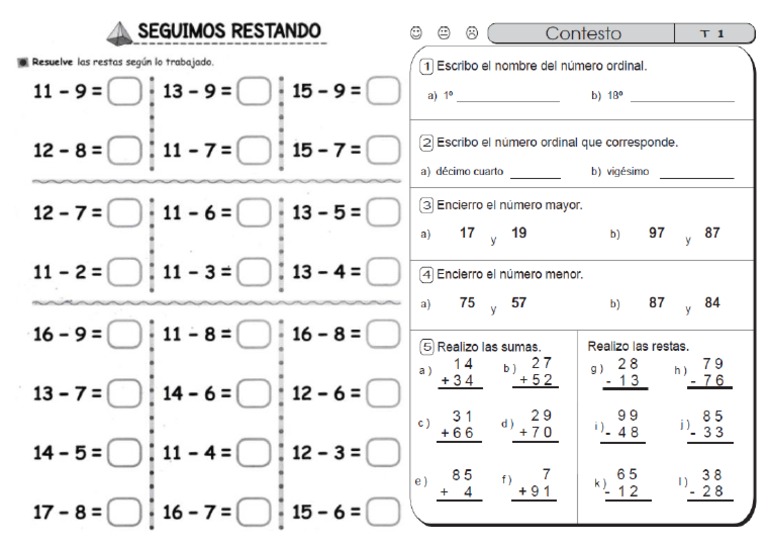Image resolution: width=768 pixels, height=544 pixels.
Task: Click number 19 in Encierro el número mayor
Action: pos(518,233)
